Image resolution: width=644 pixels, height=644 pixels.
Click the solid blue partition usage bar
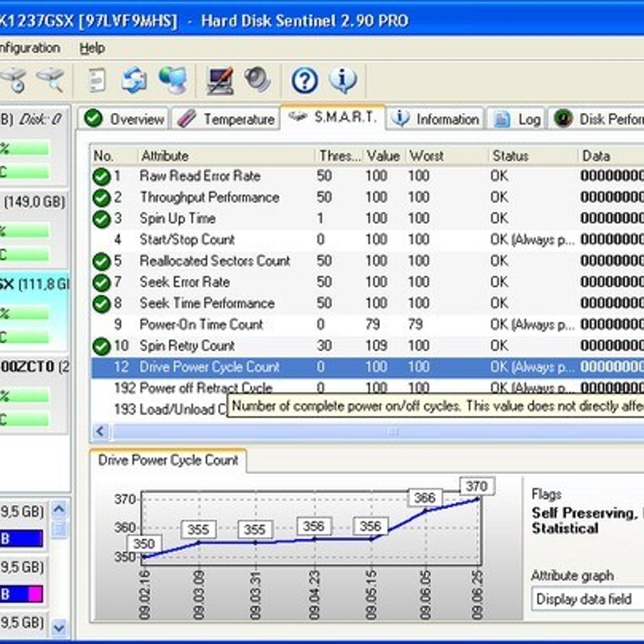[x=22, y=539]
